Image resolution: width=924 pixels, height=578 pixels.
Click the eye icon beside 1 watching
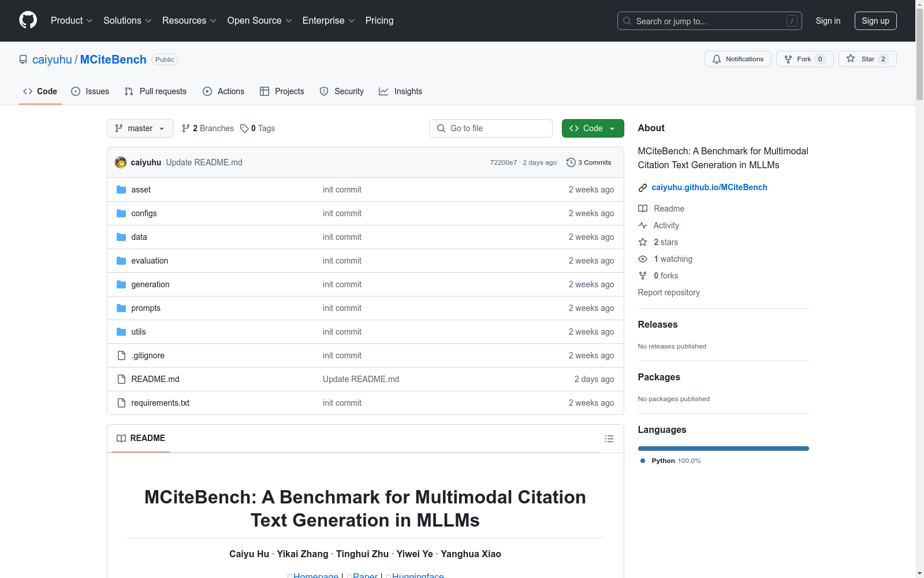643,259
